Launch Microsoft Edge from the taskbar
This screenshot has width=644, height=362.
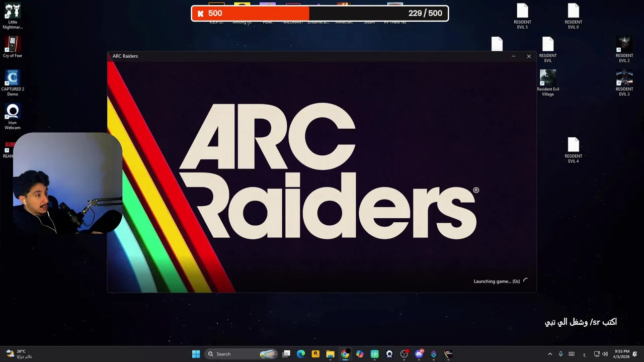pos(301,354)
